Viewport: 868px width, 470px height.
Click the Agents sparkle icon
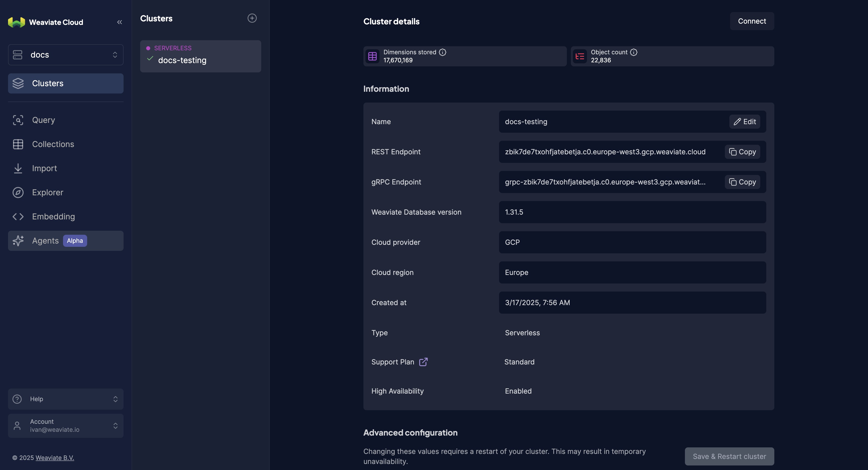[18, 240]
